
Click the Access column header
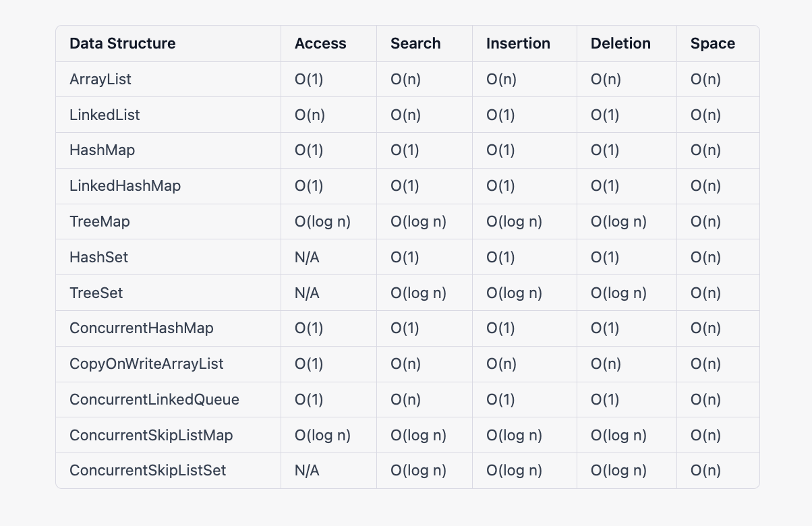coord(320,44)
